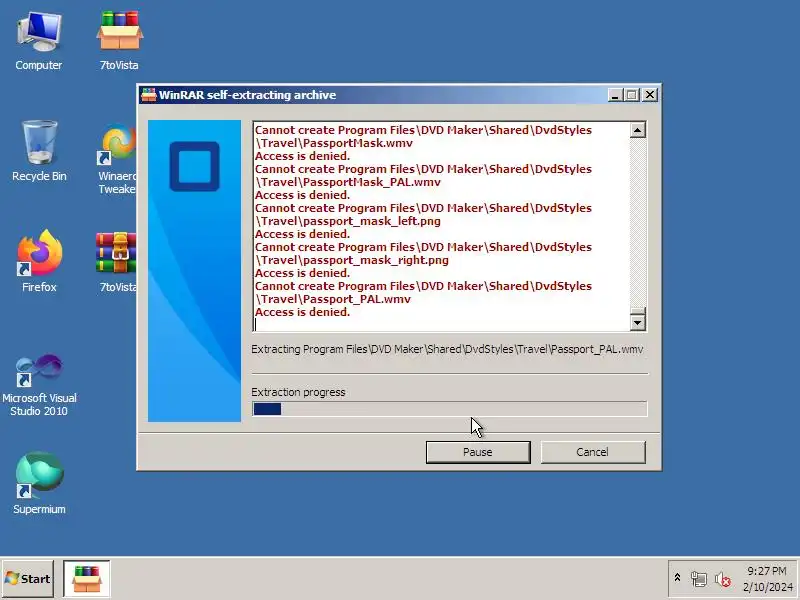This screenshot has width=800, height=600.
Task: Click the taskbar clock showing 9:27 PM
Action: coord(767,579)
